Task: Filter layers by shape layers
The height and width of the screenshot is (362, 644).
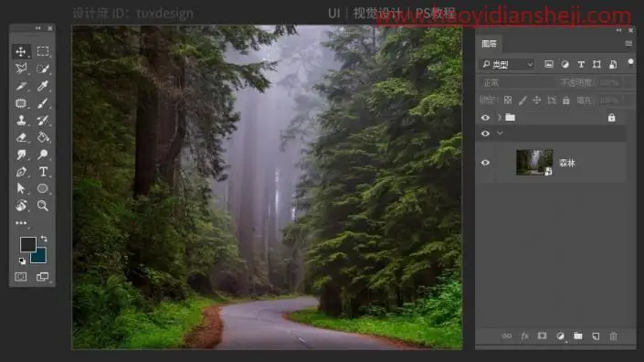Action: [x=596, y=64]
